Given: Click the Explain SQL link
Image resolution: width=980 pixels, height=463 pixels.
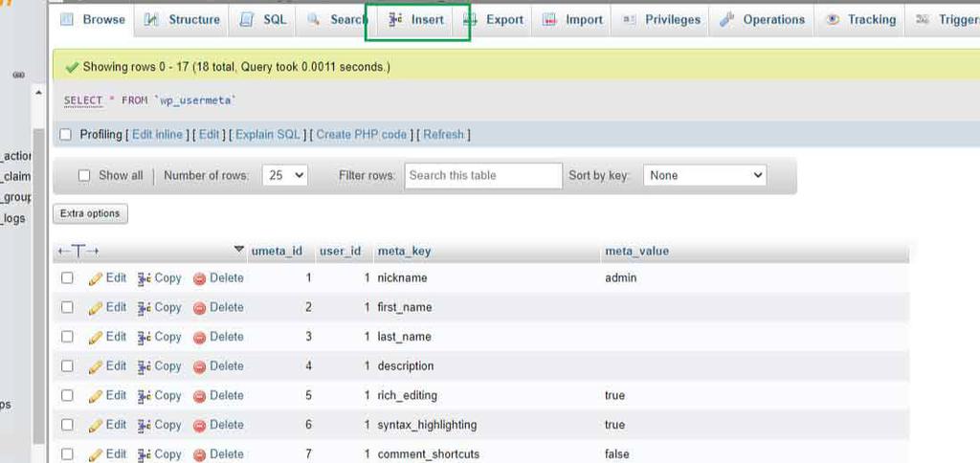Looking at the screenshot, I should (x=268, y=134).
